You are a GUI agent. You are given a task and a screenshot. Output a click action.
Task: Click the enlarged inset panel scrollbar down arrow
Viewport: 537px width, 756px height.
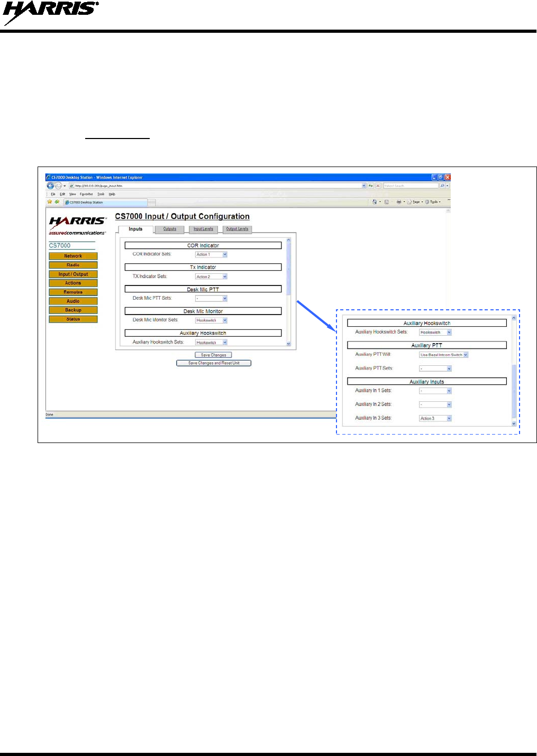click(514, 423)
